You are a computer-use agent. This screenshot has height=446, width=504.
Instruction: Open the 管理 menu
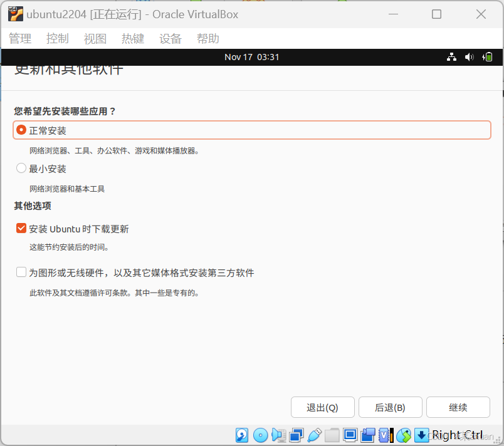20,39
